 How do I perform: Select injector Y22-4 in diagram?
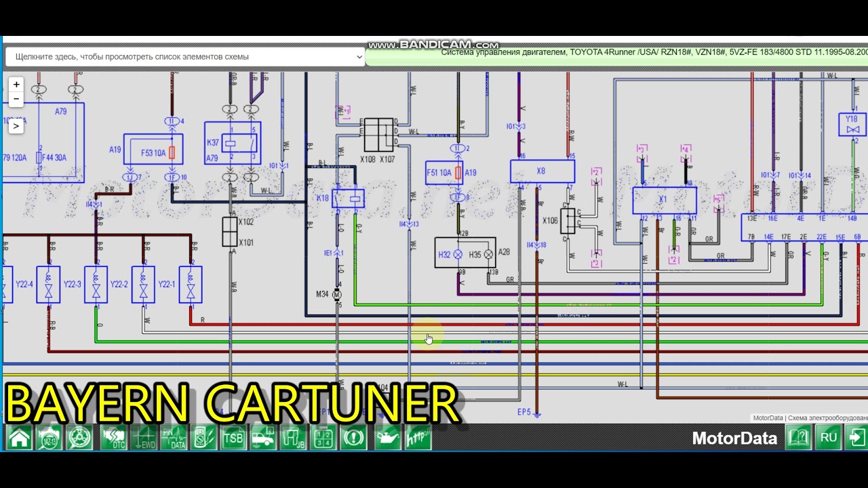(48, 284)
